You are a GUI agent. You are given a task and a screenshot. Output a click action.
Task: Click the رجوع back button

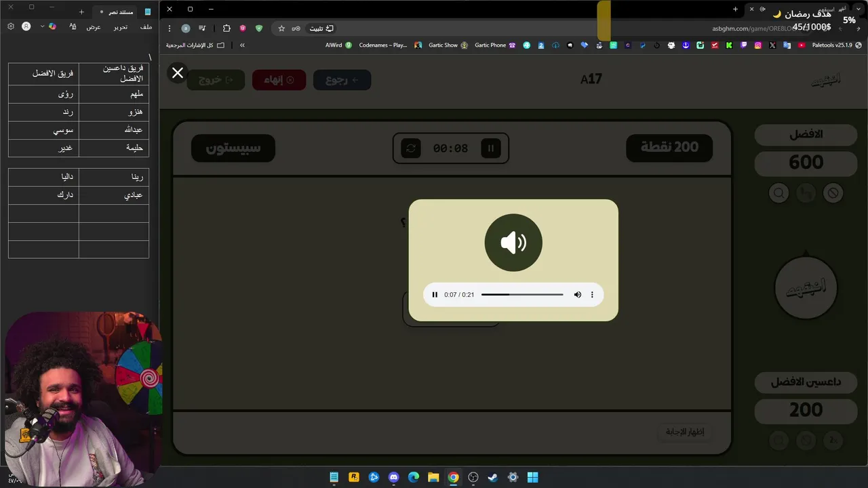click(342, 80)
